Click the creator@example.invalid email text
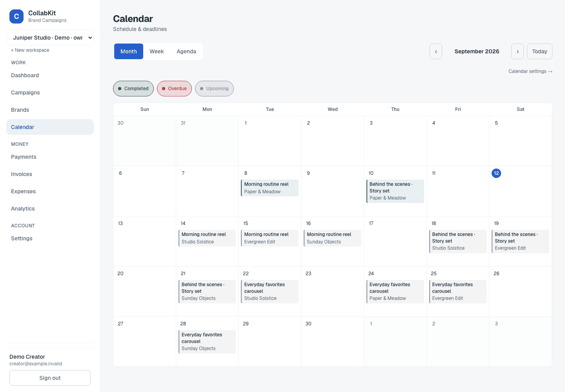The image size is (565, 392). [36, 364]
